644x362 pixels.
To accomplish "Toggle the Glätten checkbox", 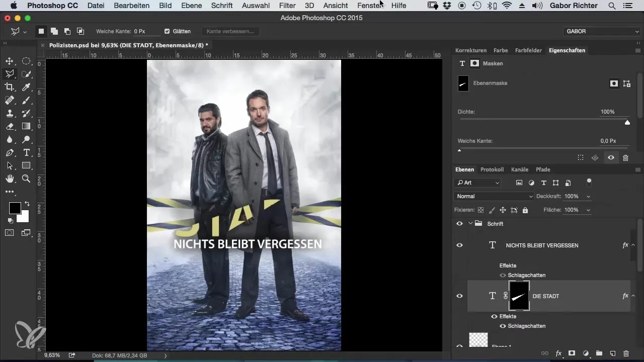I will [x=167, y=31].
